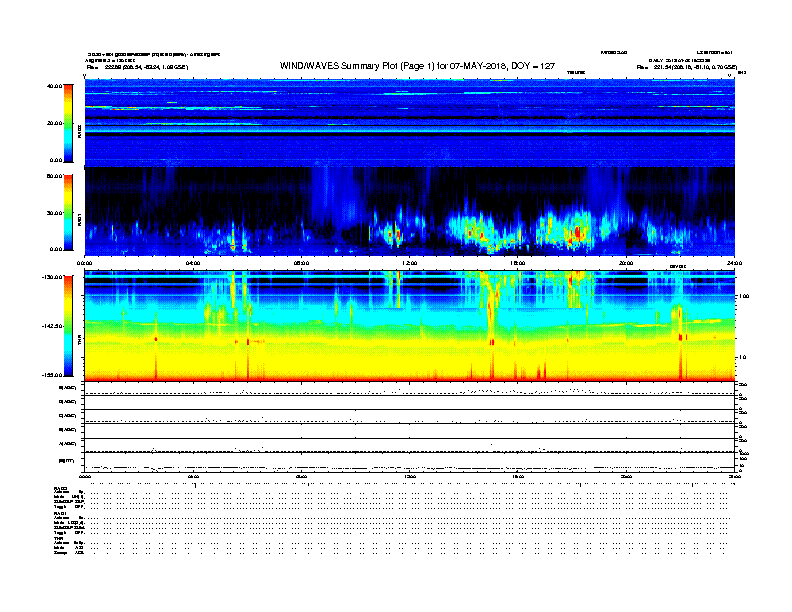Select the -142.50 label on TNR scale
This screenshot has width=792, height=612.
53,326
